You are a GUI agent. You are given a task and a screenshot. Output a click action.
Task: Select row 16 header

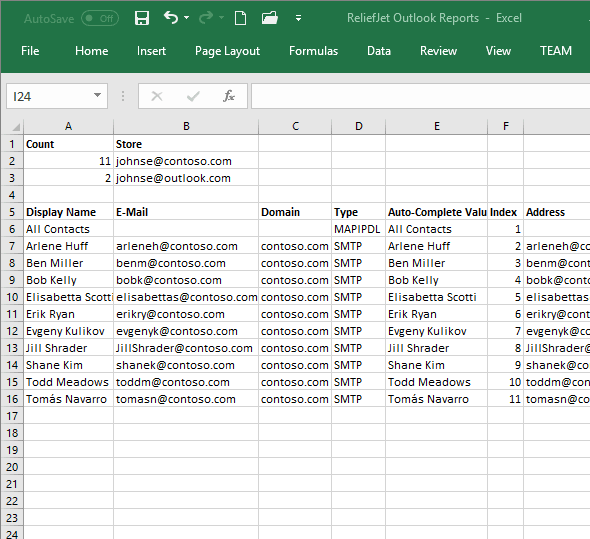12,399
